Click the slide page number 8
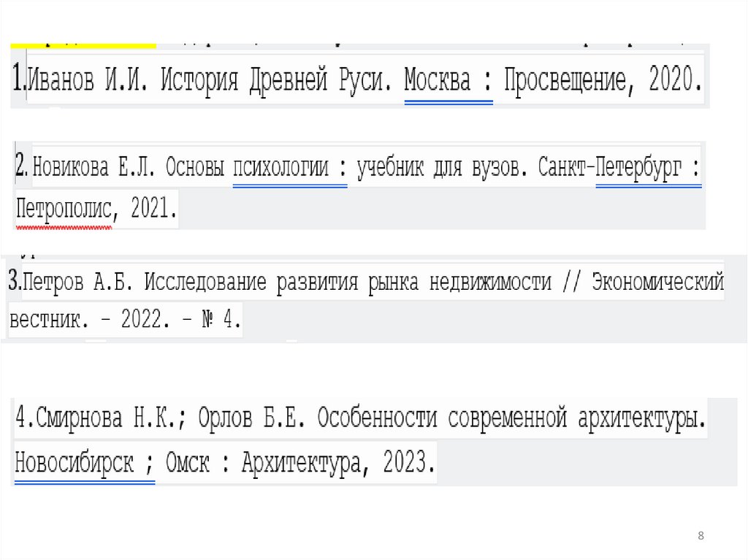 (701, 536)
